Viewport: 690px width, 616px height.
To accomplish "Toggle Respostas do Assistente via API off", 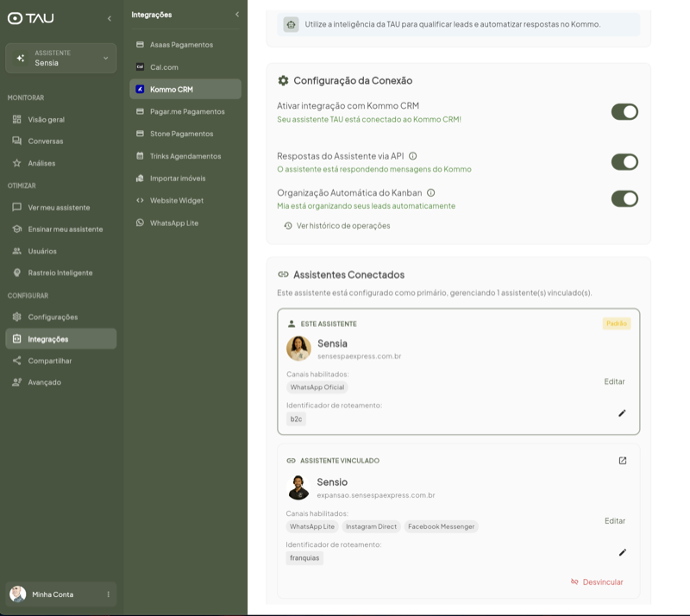I will [624, 161].
